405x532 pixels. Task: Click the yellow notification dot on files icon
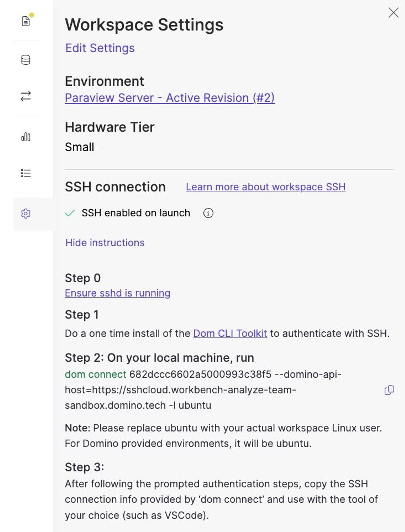(32, 15)
